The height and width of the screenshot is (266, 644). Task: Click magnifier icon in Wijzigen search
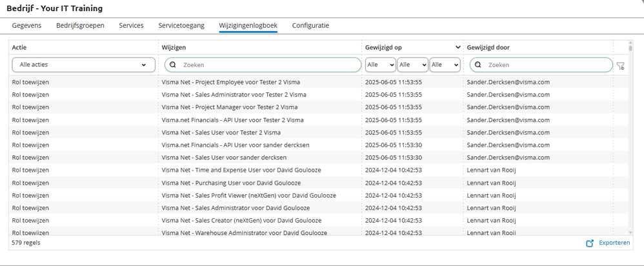(173, 65)
